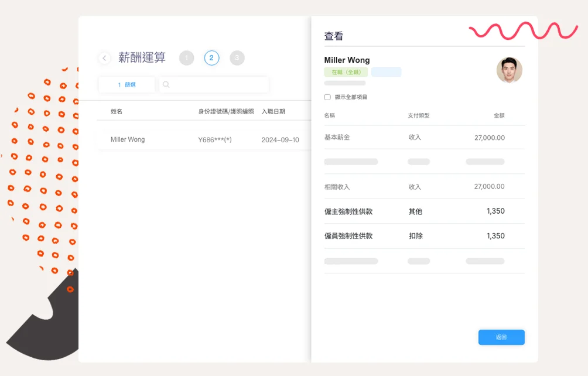Click the 支付類型 column header
The height and width of the screenshot is (376, 588).
coord(419,116)
